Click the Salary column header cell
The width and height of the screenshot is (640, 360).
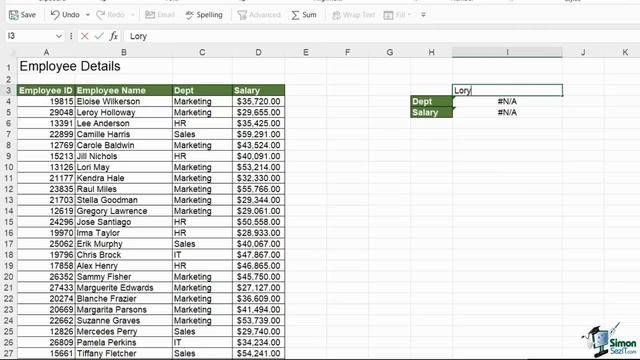[x=258, y=90]
